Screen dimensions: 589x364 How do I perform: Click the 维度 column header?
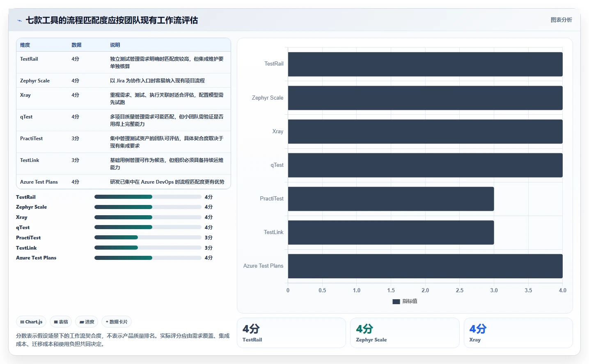tap(25, 45)
